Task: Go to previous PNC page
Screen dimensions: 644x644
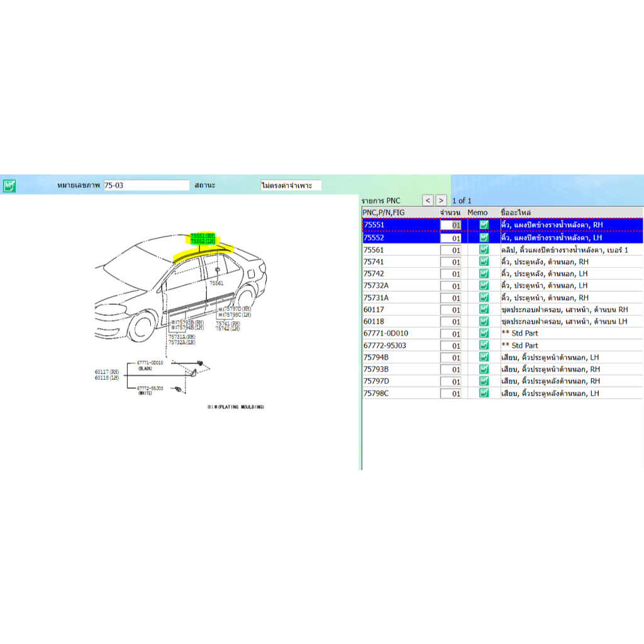Action: point(428,201)
